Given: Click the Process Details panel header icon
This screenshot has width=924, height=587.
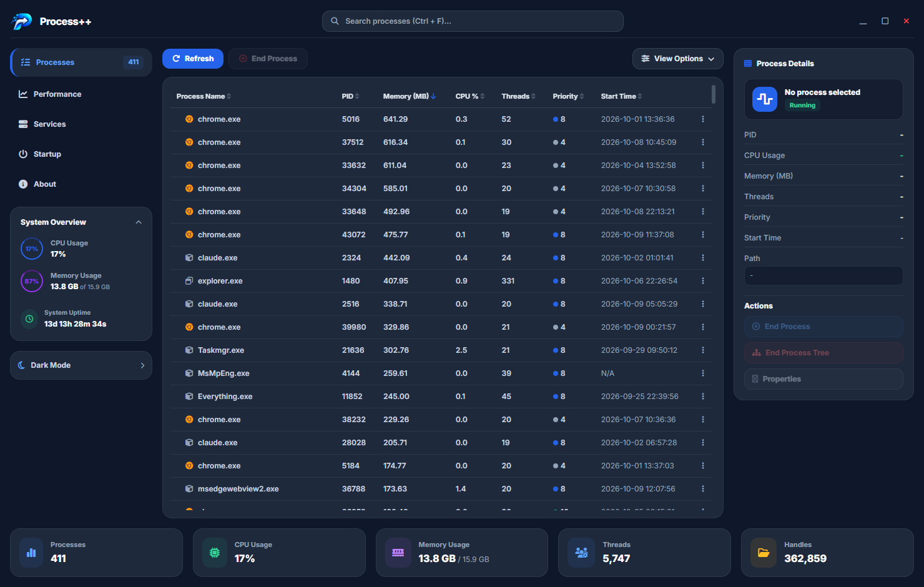Looking at the screenshot, I should 748,64.
